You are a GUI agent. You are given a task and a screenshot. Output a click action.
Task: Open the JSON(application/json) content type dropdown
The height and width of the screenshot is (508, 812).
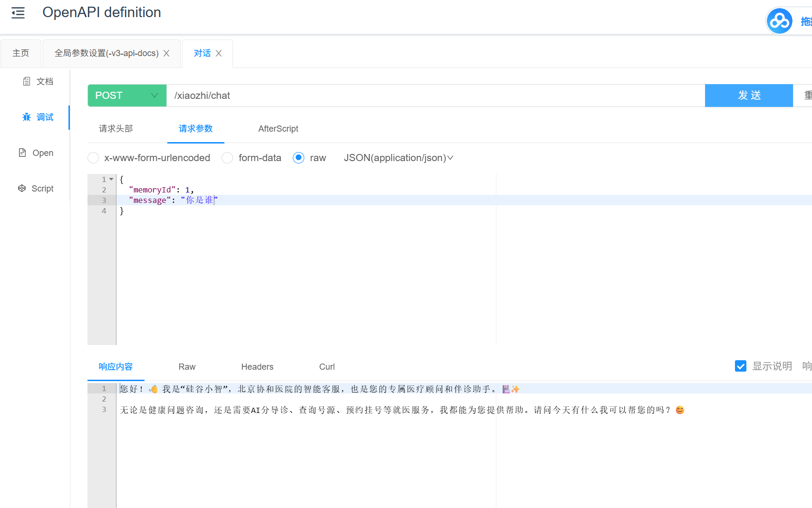pos(398,158)
